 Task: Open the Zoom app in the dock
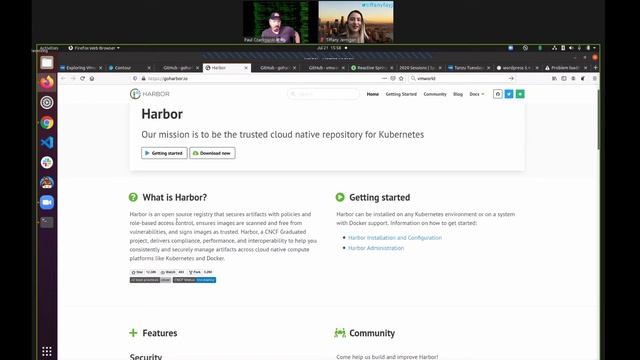[47, 202]
